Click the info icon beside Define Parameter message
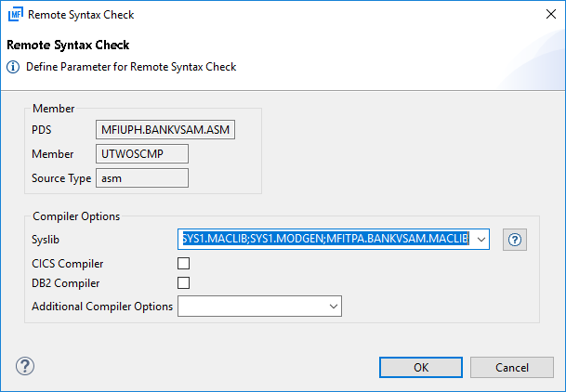Image resolution: width=566 pixels, height=392 pixels. [x=14, y=67]
